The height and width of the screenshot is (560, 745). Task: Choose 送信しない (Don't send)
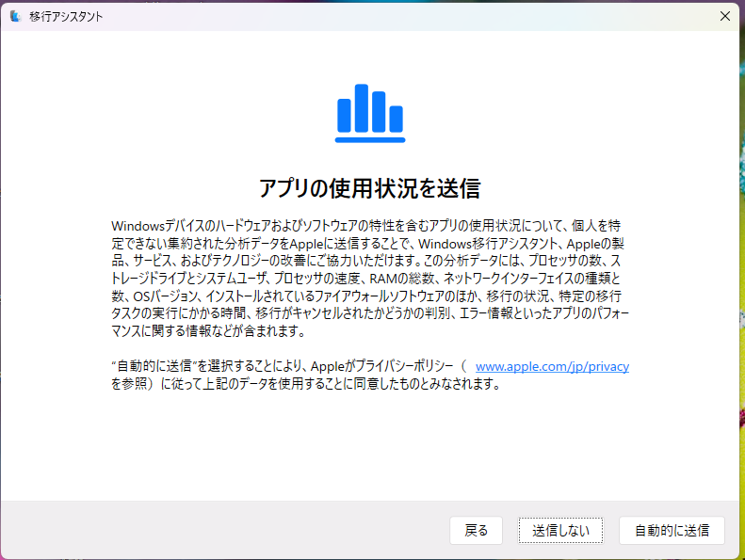(x=560, y=530)
